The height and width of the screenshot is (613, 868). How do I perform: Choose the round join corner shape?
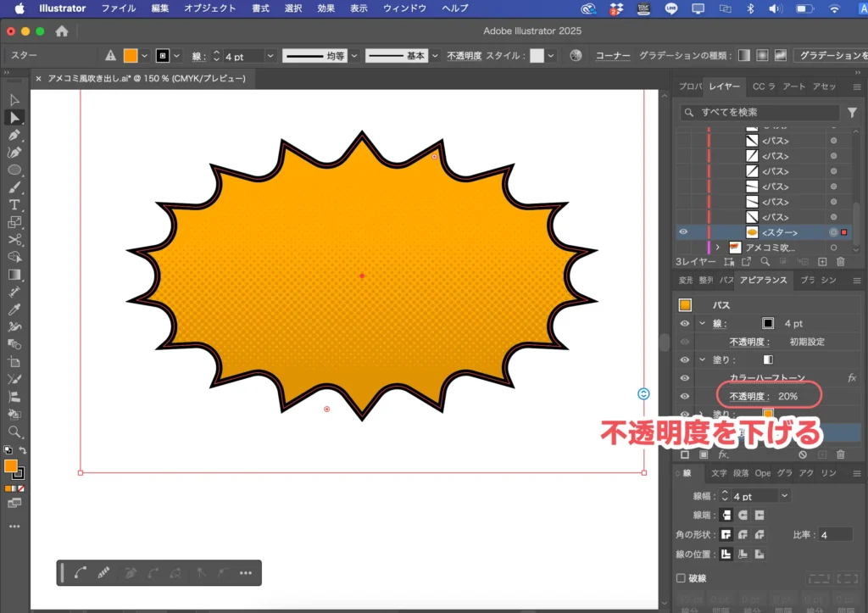click(743, 535)
